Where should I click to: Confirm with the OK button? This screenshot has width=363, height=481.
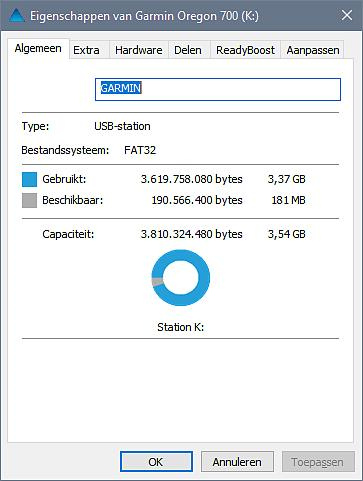click(156, 462)
